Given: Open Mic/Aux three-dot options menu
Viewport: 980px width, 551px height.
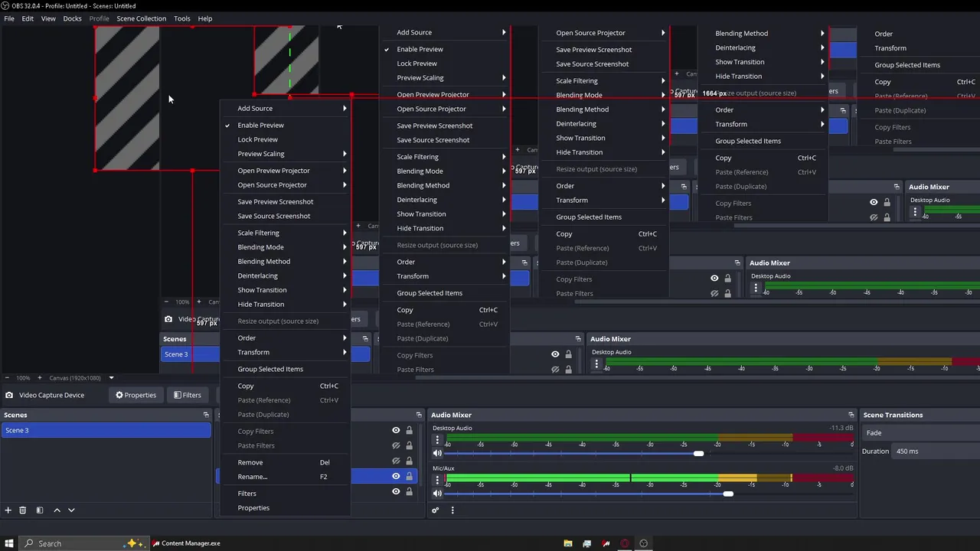Looking at the screenshot, I should (438, 480).
